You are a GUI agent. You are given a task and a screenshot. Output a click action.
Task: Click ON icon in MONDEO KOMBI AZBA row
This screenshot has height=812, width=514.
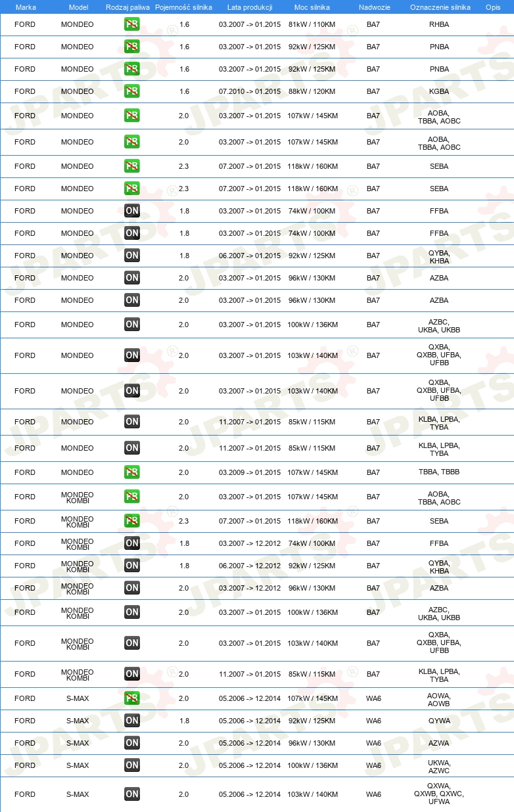(x=132, y=588)
